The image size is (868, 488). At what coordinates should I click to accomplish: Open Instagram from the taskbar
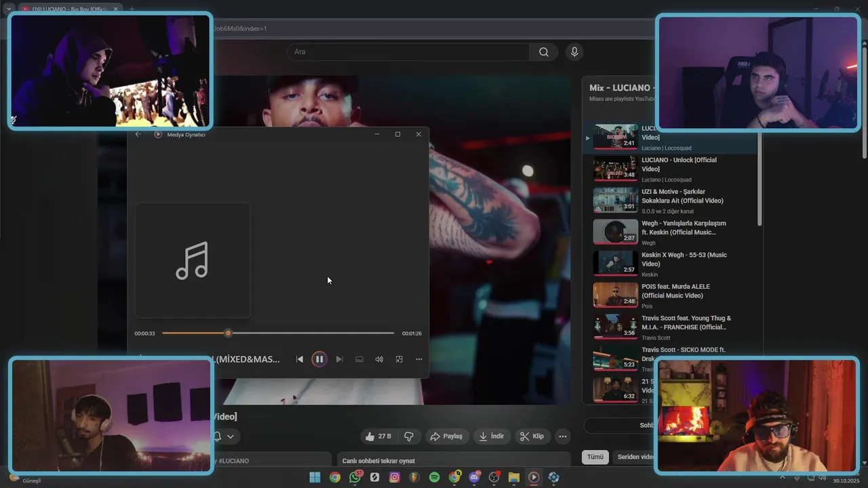[395, 477]
